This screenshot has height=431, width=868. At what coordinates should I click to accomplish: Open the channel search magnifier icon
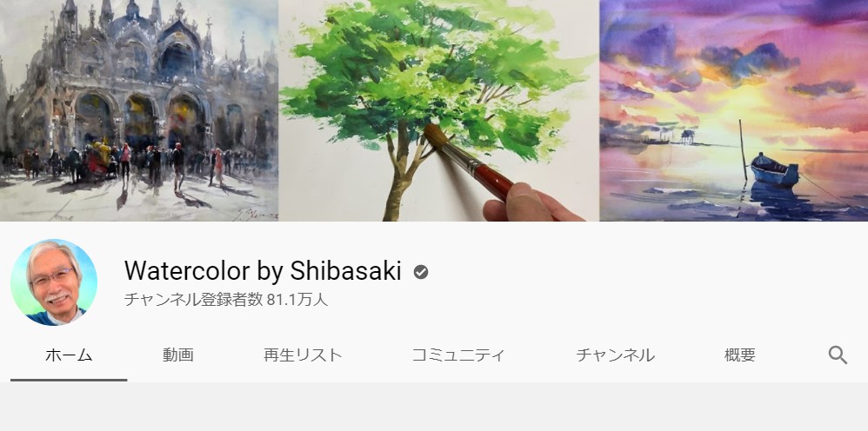click(838, 355)
